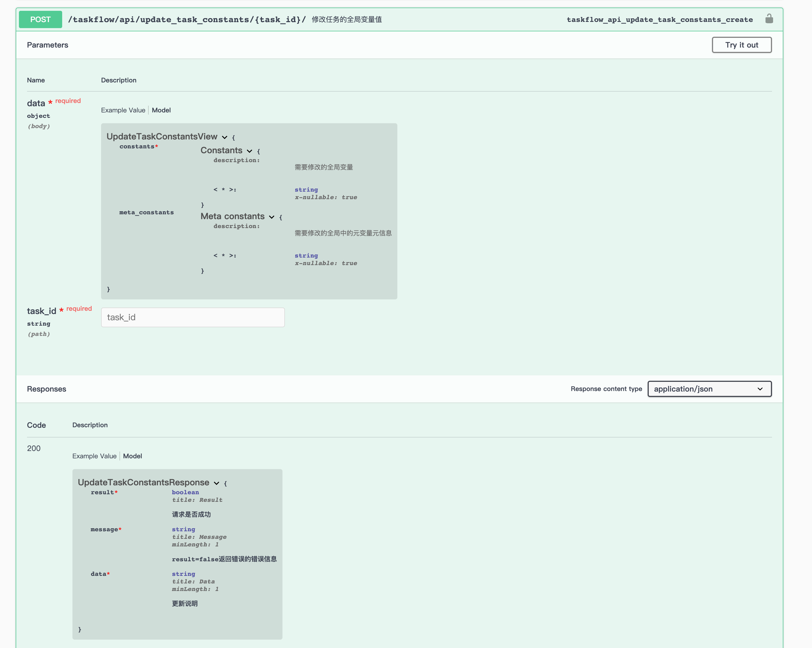This screenshot has height=648, width=812.
Task: Click the UpdateTaskConstantsResponse model title
Action: (143, 482)
